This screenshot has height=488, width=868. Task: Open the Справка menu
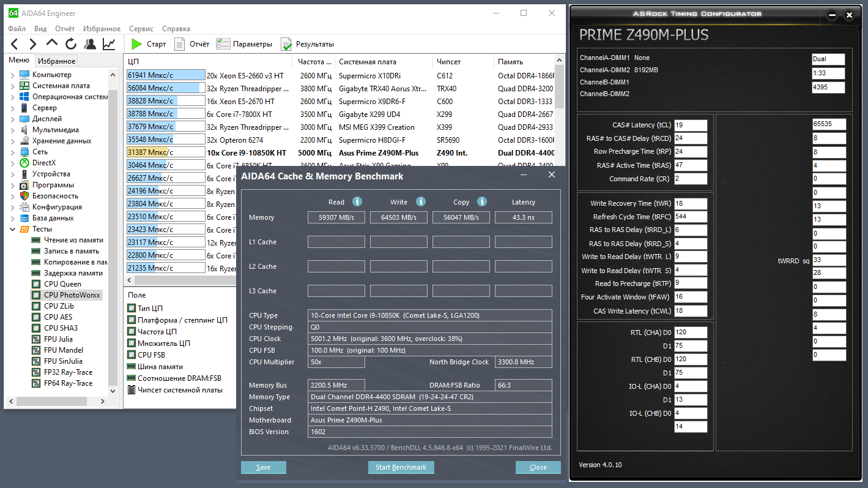[x=176, y=29]
